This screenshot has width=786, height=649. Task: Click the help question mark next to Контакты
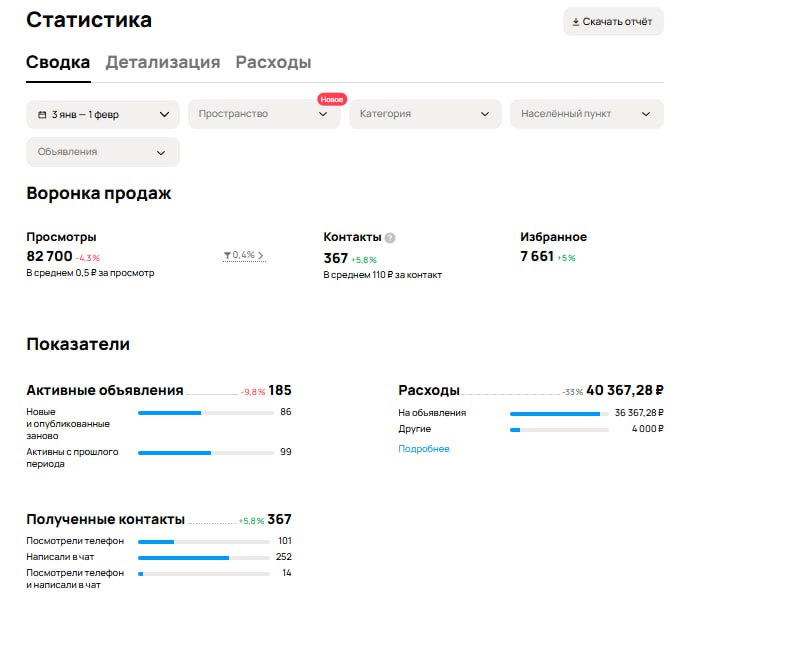389,238
